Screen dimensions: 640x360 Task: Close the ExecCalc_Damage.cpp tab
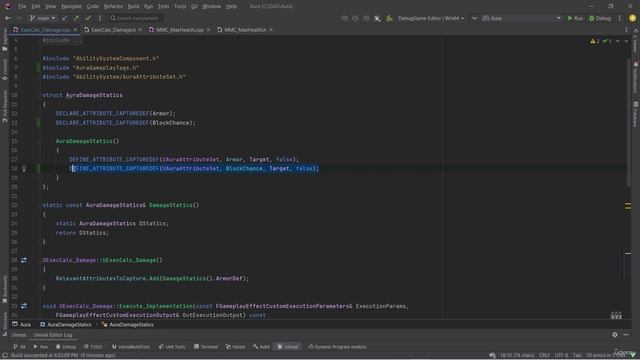point(75,30)
